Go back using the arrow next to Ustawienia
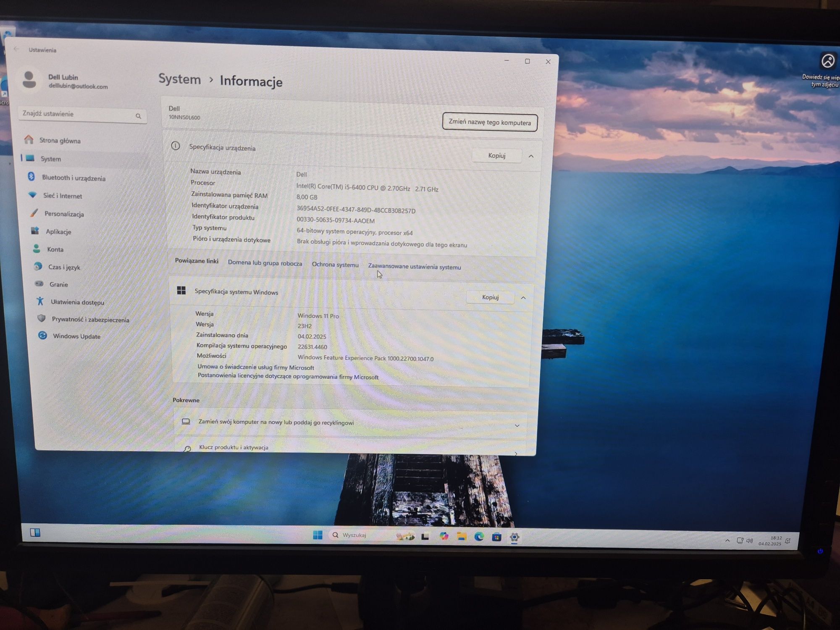Viewport: 840px width, 630px height. (16, 49)
